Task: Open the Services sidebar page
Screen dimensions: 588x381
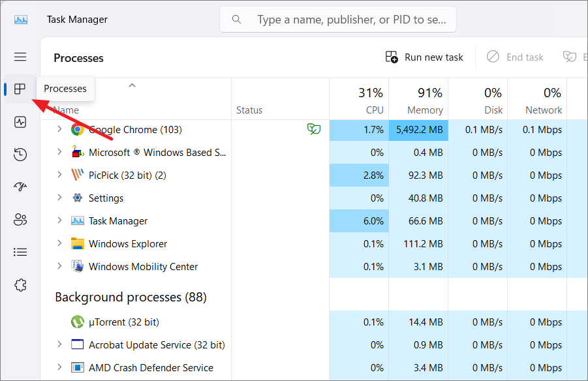Action: point(20,285)
